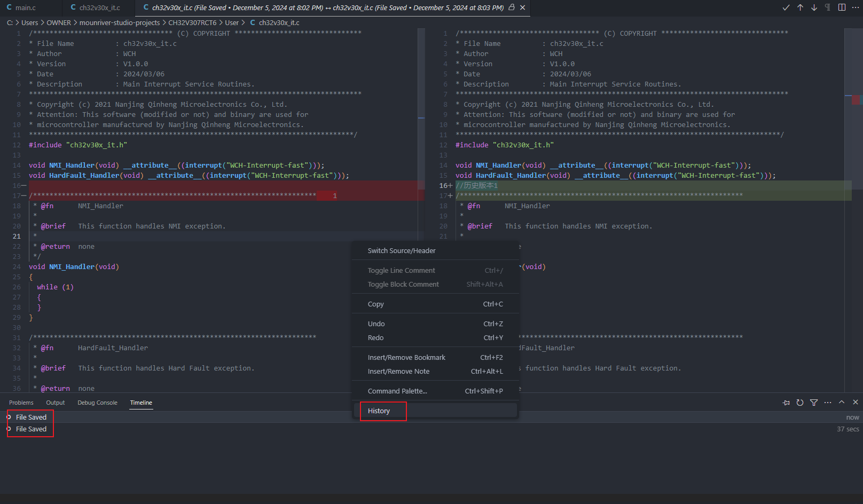Click the lock icon on the diff editor tab
This screenshot has width=863, height=504.
[511, 8]
